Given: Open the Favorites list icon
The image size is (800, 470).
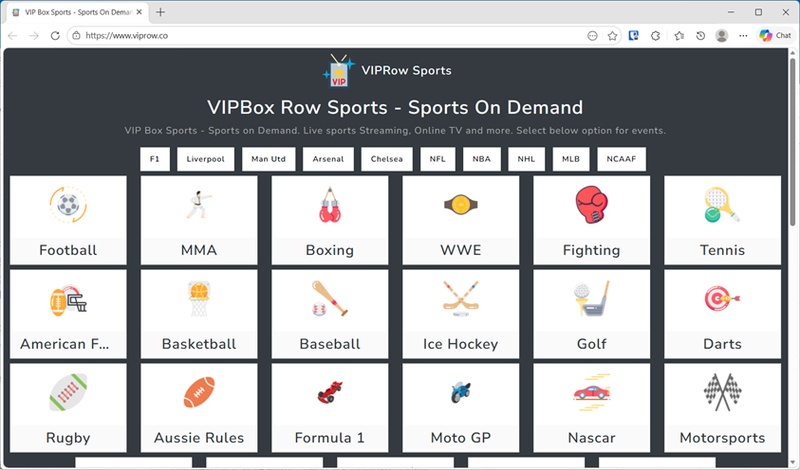Looking at the screenshot, I should coord(679,36).
